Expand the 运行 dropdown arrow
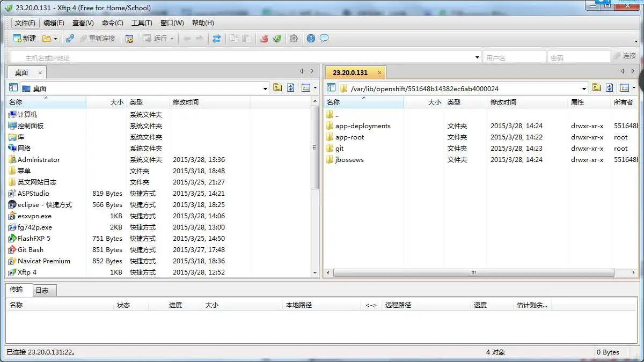Image resolution: width=644 pixels, height=362 pixels. (x=172, y=39)
